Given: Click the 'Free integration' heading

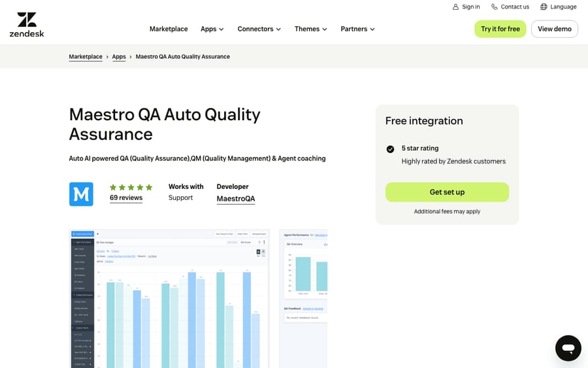Looking at the screenshot, I should (424, 121).
